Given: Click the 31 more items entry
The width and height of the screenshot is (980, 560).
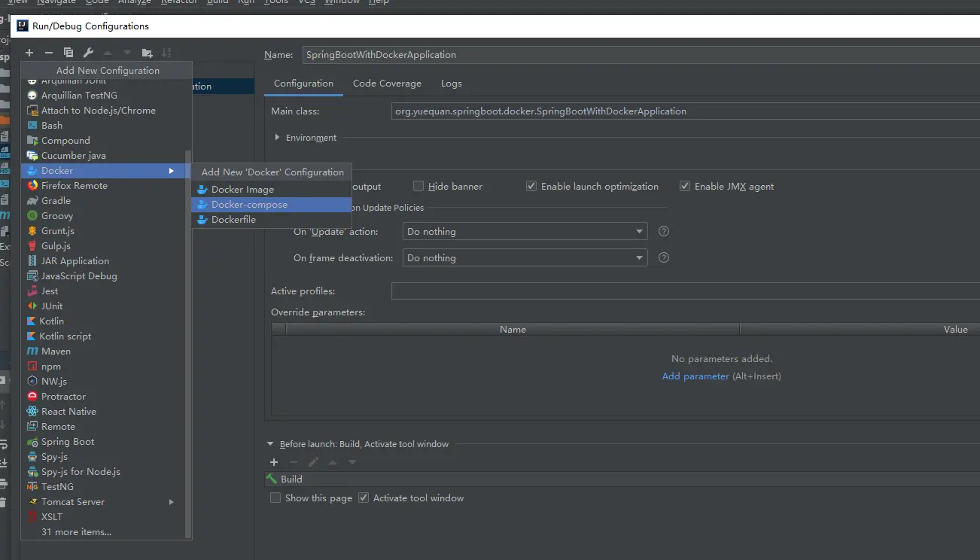Looking at the screenshot, I should [76, 531].
